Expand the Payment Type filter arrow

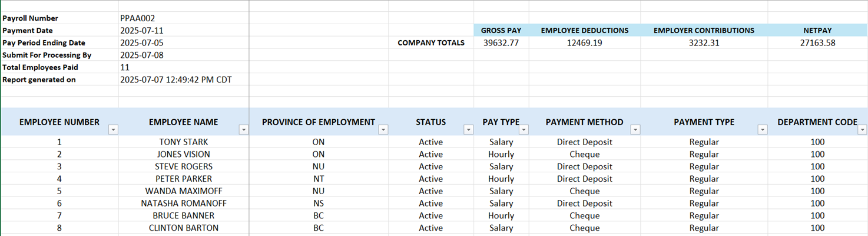click(762, 130)
